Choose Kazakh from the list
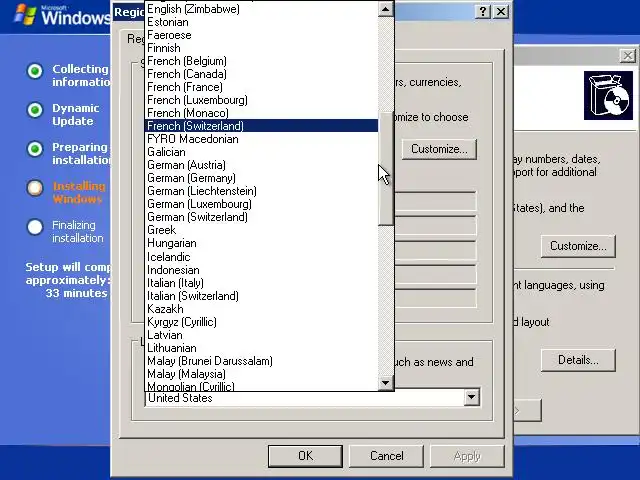Viewport: 640px width, 480px height. tap(261, 309)
